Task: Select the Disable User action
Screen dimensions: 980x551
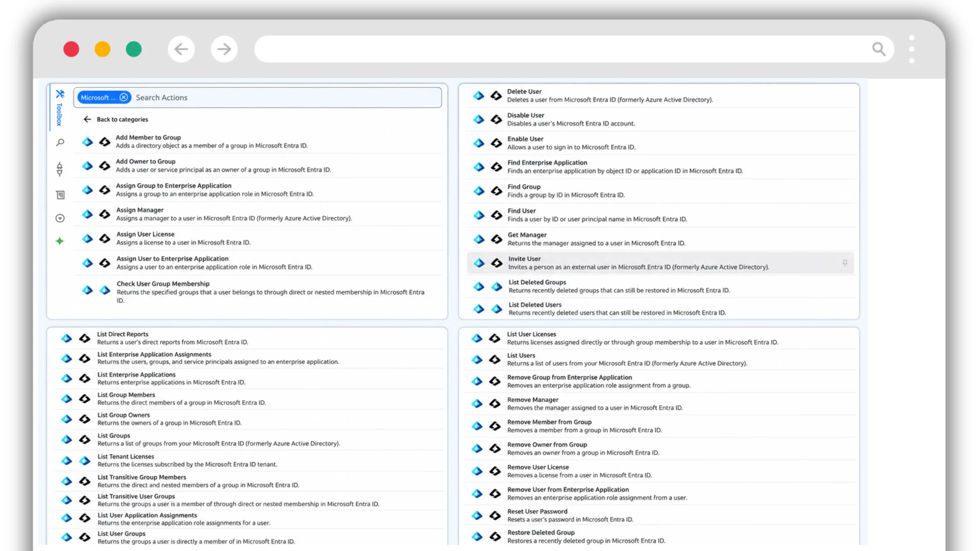Action: (x=660, y=119)
